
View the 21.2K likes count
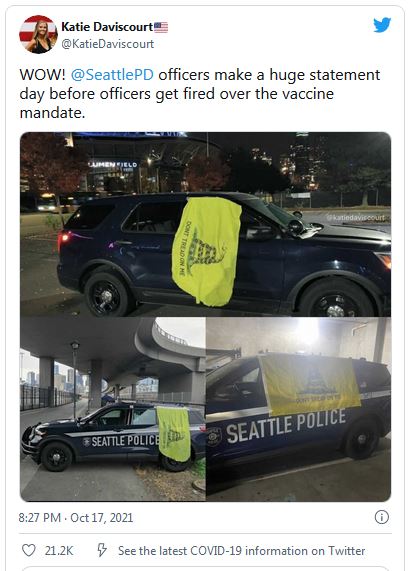[x=59, y=551]
